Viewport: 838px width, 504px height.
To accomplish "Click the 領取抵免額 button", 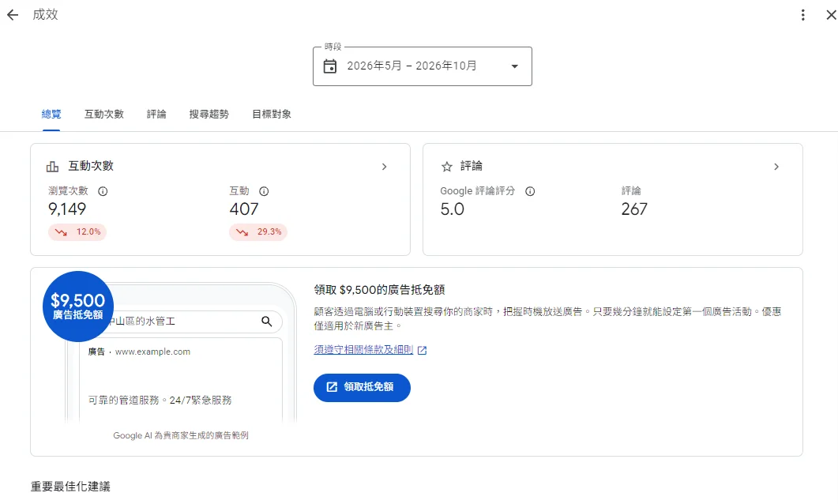I will pos(362,387).
